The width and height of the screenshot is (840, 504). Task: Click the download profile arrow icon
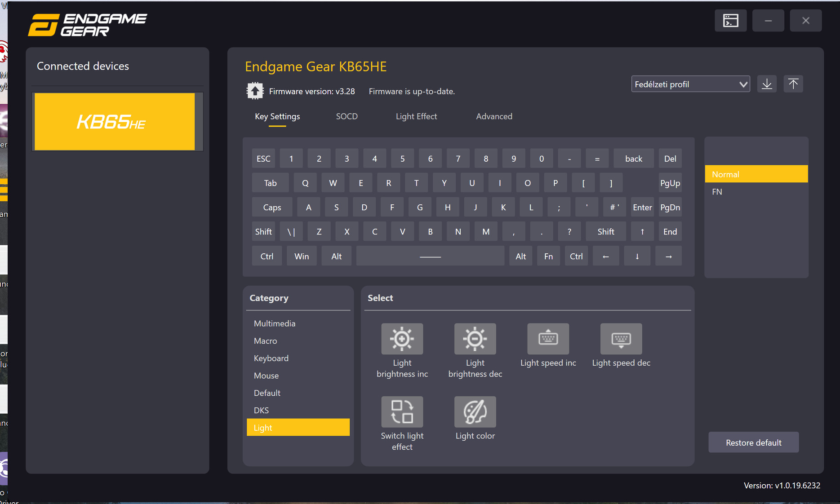(x=767, y=84)
